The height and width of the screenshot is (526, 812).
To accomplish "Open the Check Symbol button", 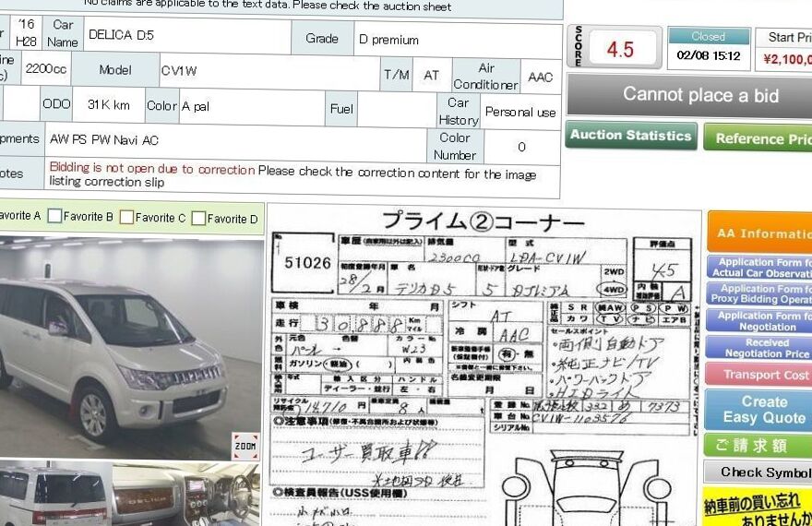I will pos(758,472).
